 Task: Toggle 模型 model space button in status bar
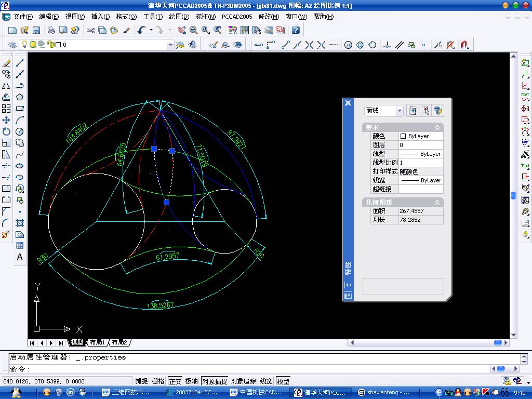283,381
